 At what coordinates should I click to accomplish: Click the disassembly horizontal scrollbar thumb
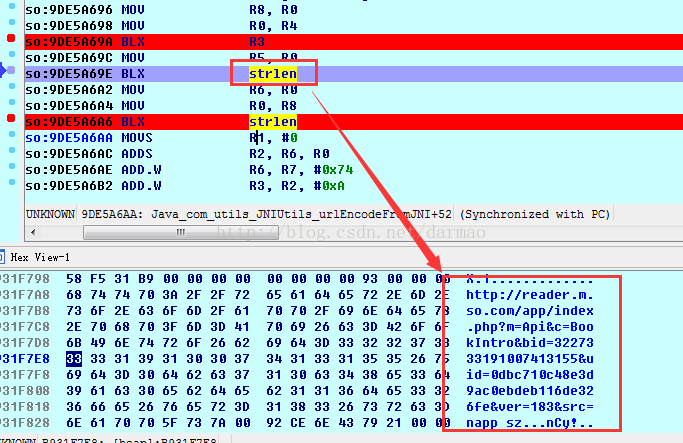point(181,232)
